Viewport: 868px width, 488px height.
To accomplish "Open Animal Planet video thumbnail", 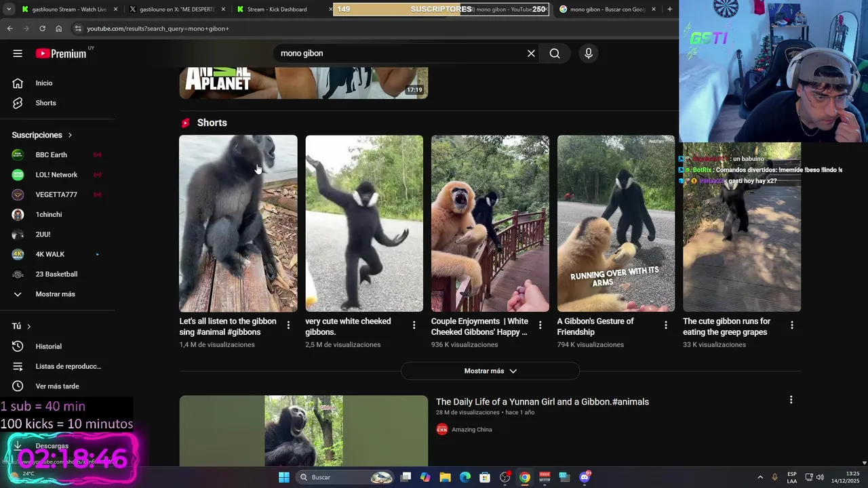I will click(x=303, y=83).
